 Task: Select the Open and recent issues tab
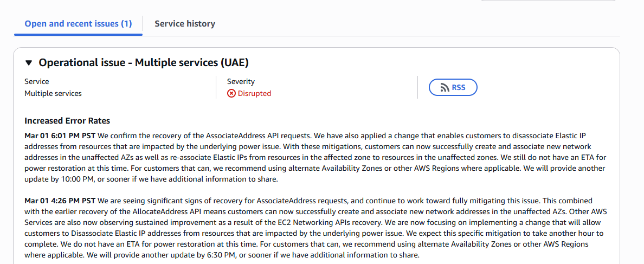coord(78,23)
